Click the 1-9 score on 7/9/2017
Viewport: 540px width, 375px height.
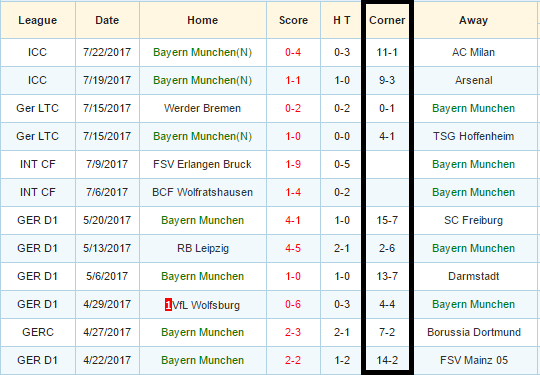293,164
